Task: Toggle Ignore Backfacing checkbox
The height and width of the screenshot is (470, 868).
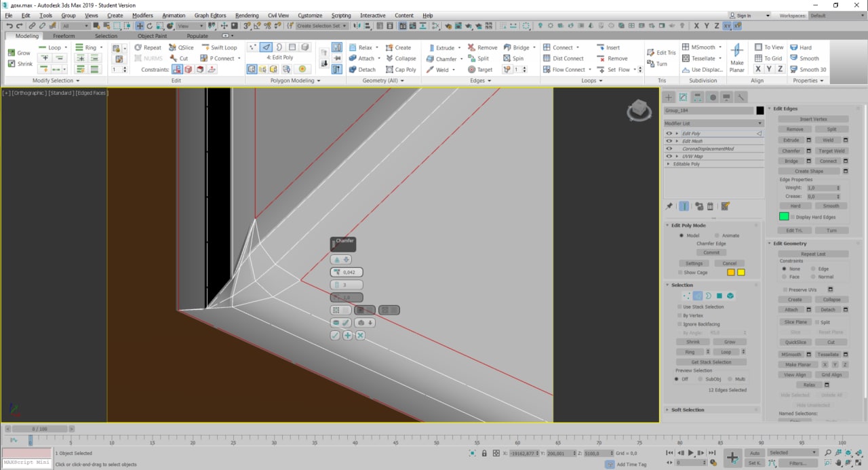Action: (680, 324)
